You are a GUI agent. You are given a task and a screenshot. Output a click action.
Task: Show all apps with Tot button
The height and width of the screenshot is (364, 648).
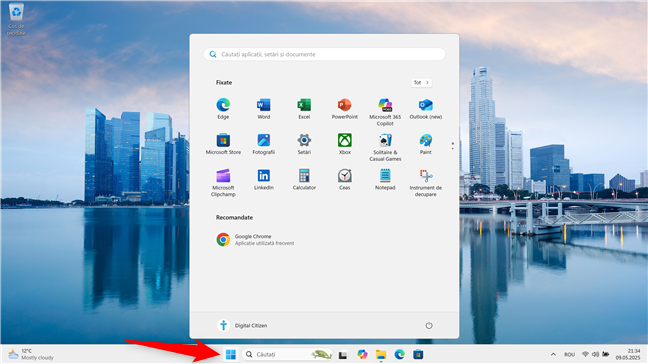(x=421, y=83)
